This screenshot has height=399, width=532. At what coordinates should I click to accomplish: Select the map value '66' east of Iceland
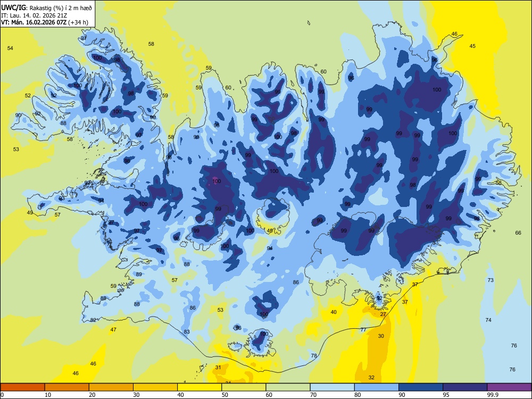coord(518,233)
